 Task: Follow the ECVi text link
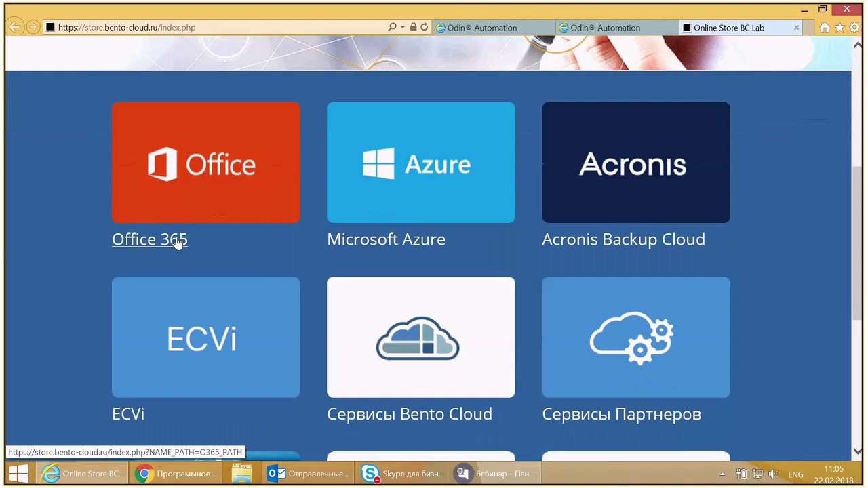(x=128, y=414)
